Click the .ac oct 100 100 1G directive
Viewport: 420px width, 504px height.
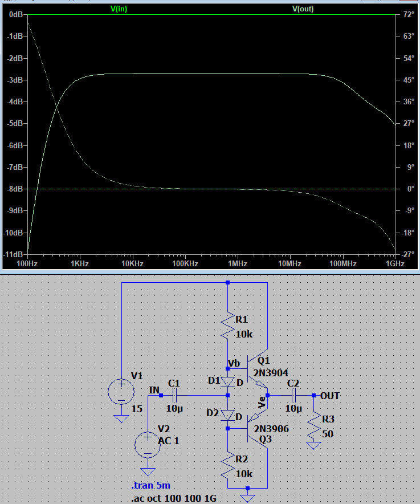point(174,498)
